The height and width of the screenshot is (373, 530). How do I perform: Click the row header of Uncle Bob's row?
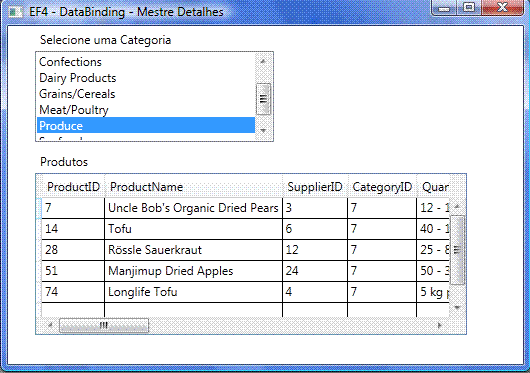[x=39, y=208]
